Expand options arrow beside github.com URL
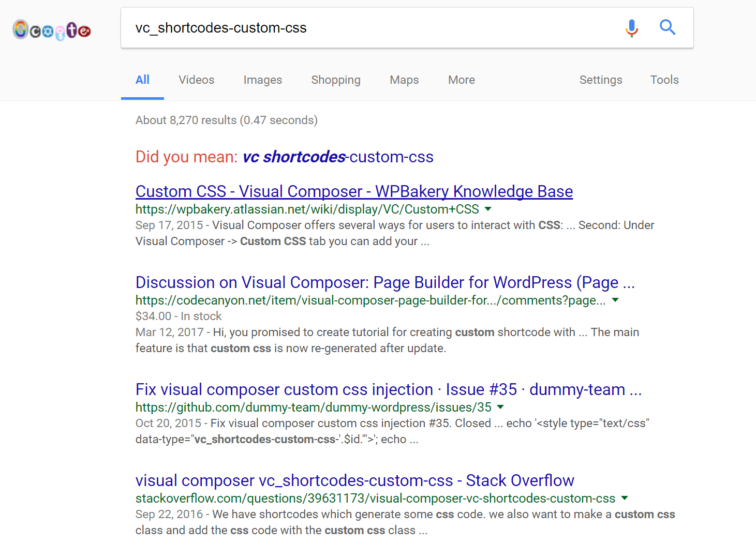 [x=500, y=407]
